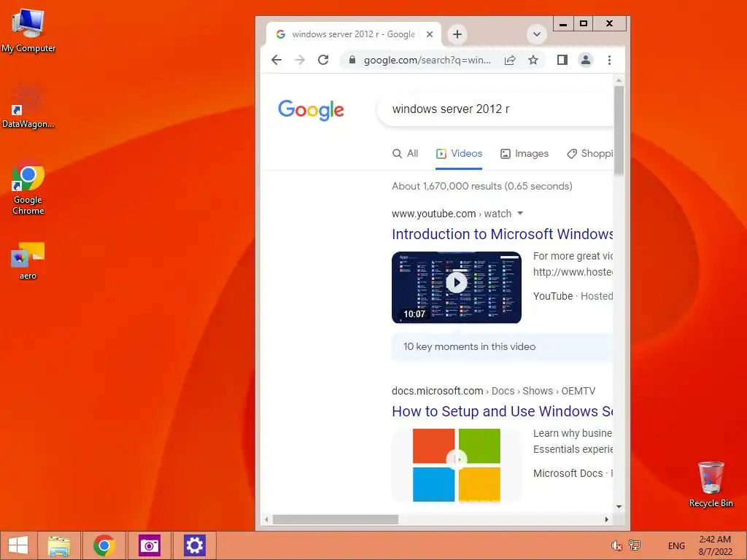The height and width of the screenshot is (560, 747).
Task: Click the network tray icon
Action: (x=635, y=545)
